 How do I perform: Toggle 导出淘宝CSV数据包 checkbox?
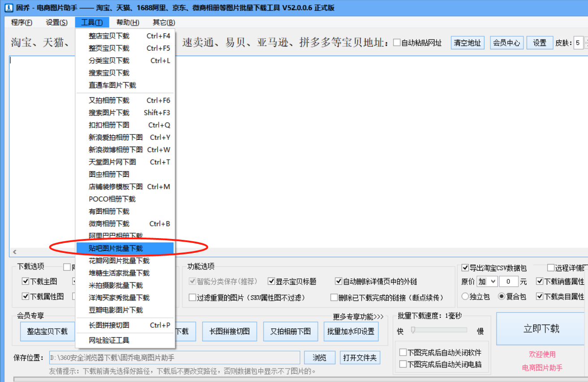pos(465,268)
